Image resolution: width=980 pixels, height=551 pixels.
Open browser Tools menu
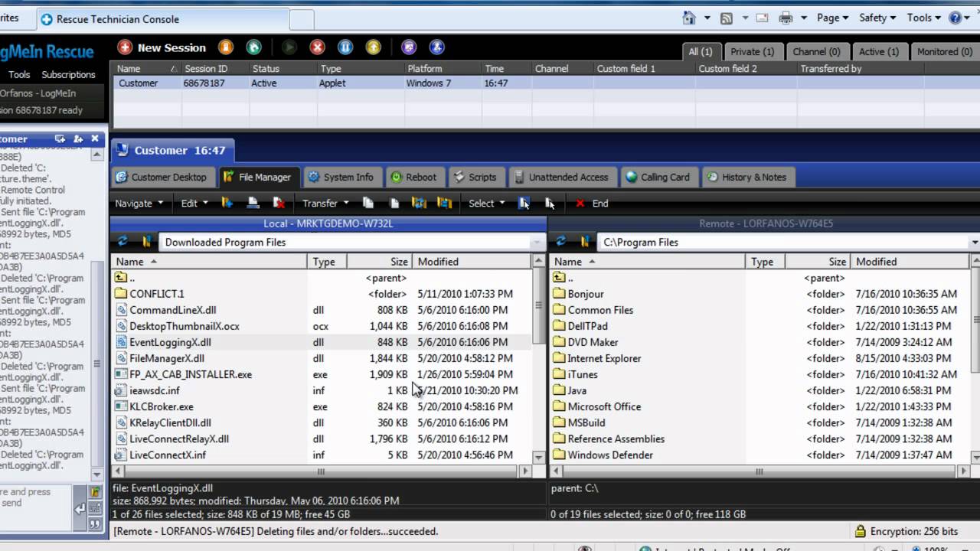point(924,18)
